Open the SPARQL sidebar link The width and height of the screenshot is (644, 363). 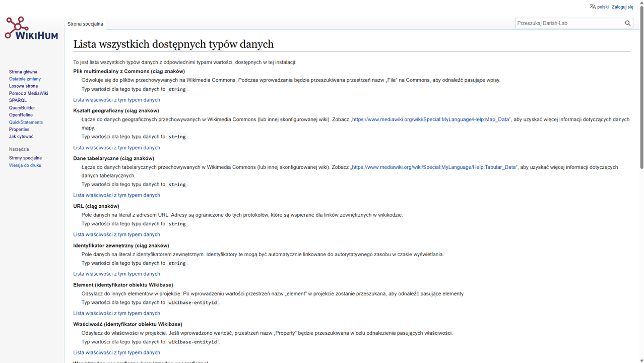pos(18,100)
